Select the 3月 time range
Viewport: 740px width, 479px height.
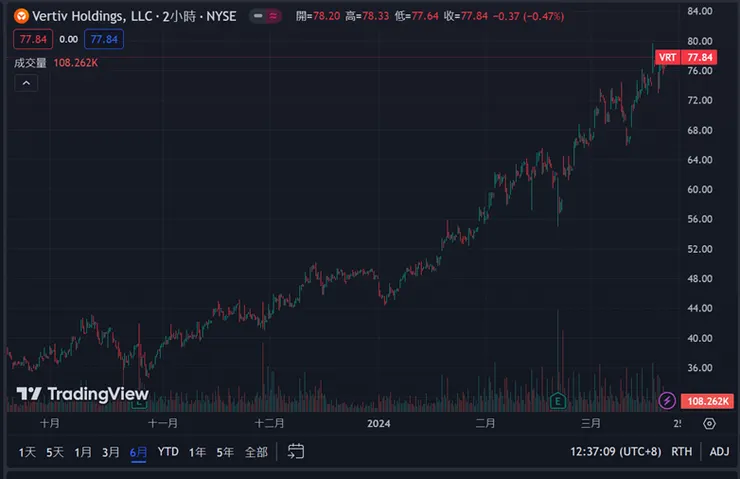[110, 452]
